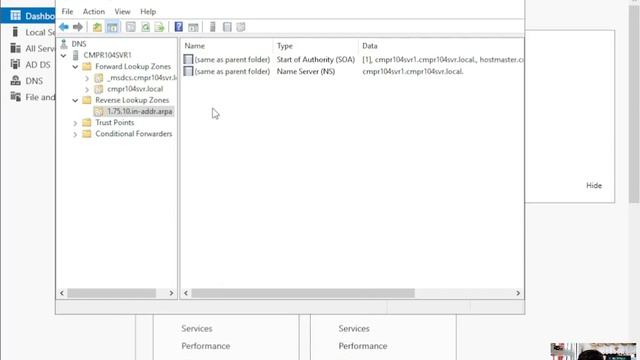Click the Properties toolbar icon

point(131,27)
